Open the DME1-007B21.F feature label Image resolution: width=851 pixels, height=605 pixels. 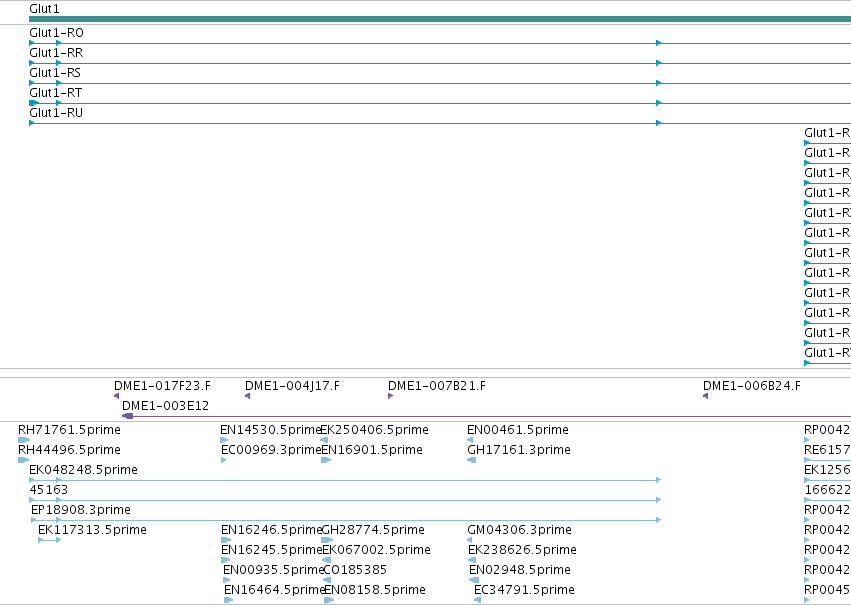pos(436,386)
